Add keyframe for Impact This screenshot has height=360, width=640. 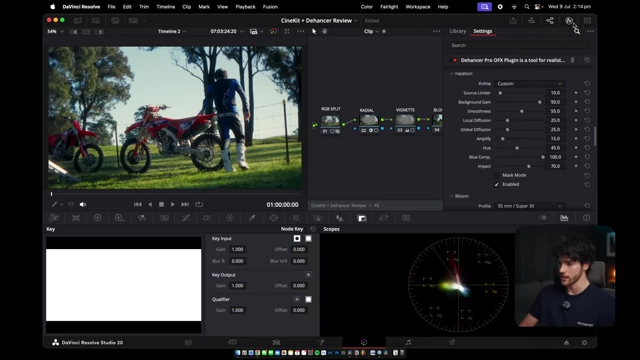pyautogui.click(x=576, y=166)
